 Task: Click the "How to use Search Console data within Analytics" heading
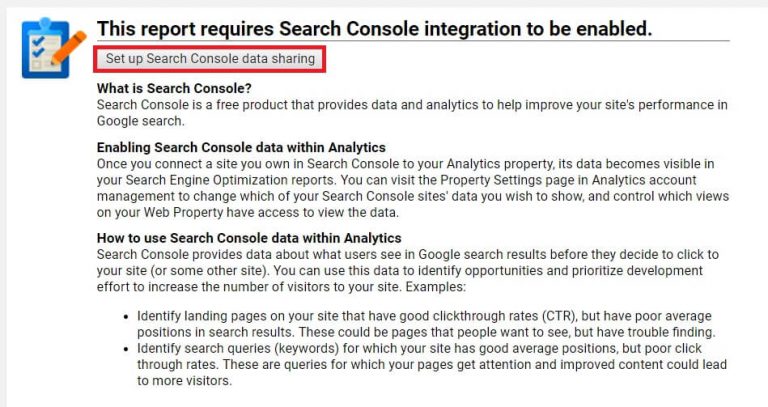(249, 238)
